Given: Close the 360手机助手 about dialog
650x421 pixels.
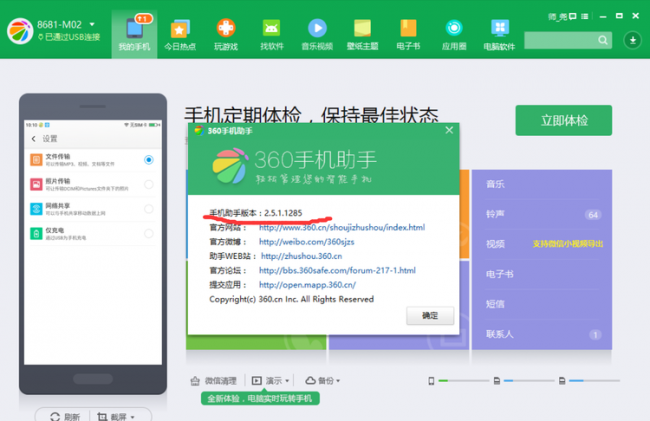Looking at the screenshot, I should (449, 130).
